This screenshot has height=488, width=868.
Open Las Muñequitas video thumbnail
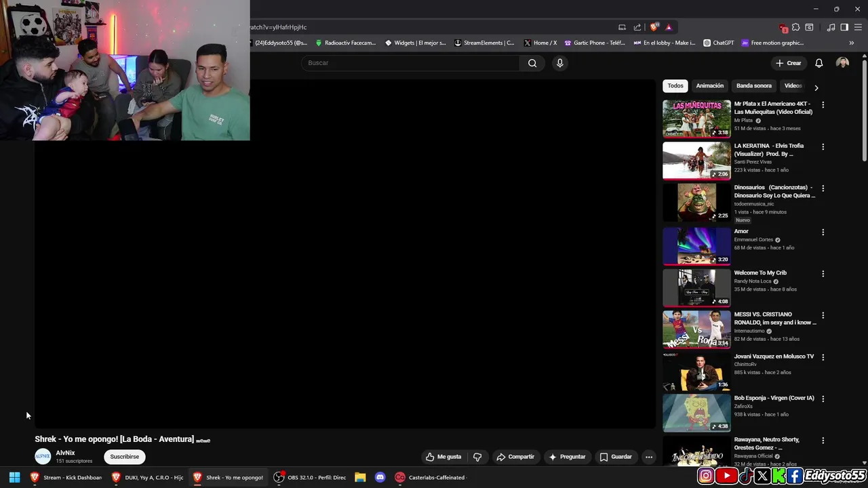[x=696, y=119]
